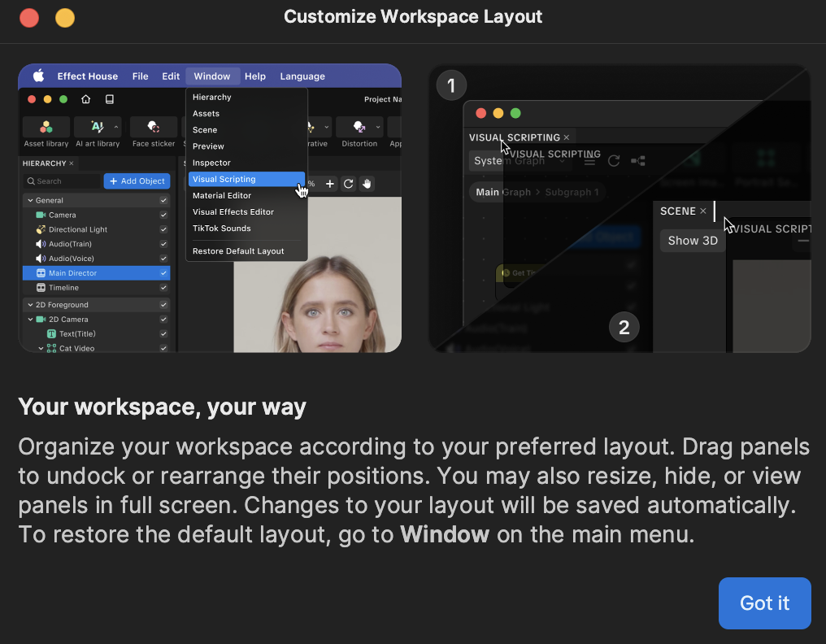Select the hand pan tool icon

(x=367, y=184)
